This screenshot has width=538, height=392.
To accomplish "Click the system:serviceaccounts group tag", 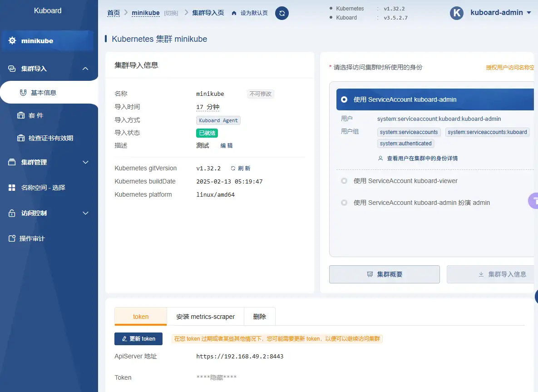I will tap(409, 132).
